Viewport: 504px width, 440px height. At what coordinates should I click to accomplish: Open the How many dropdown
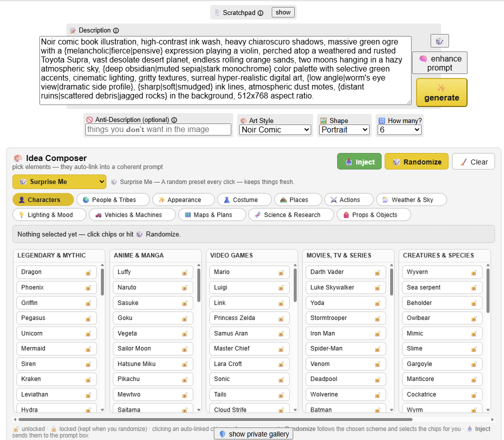(399, 129)
